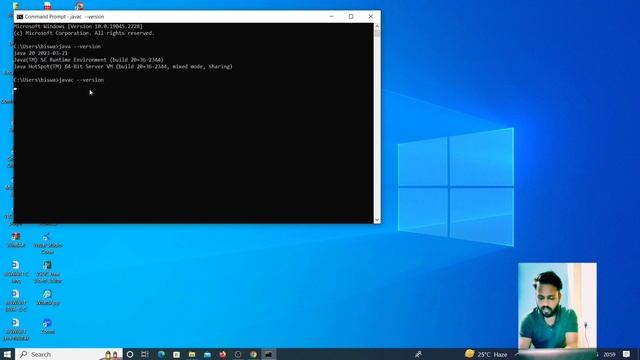
Task: Select the document icon left of Zoom
Action: [x=16, y=329]
